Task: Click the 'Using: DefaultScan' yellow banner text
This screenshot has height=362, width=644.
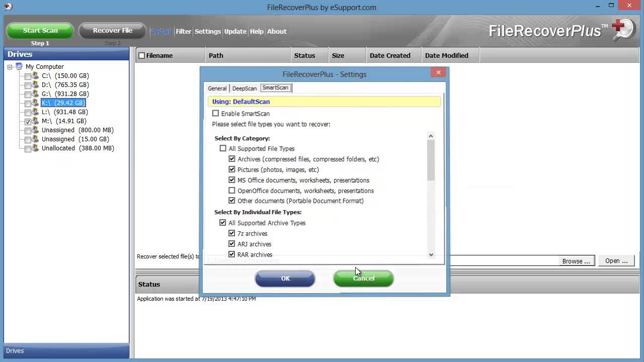Action: point(241,102)
